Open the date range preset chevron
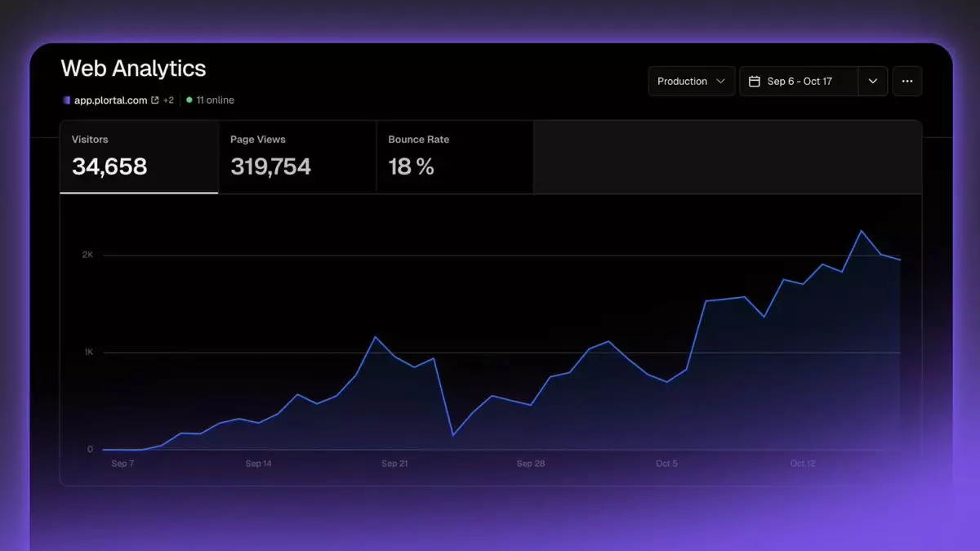The image size is (980, 551). 873,82
